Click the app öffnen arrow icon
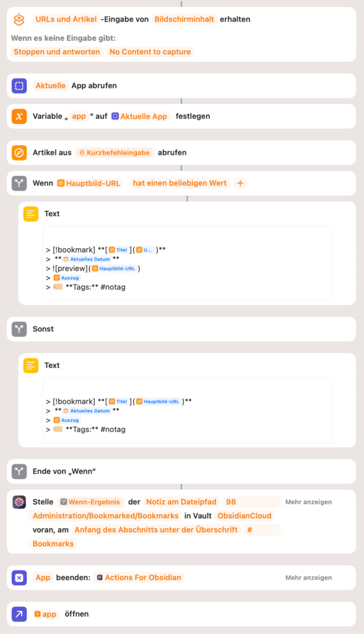This screenshot has width=364, height=634. tap(19, 614)
